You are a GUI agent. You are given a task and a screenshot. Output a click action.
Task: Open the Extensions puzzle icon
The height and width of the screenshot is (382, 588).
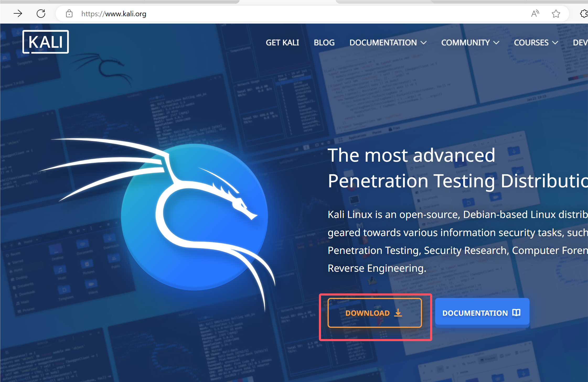coord(584,13)
